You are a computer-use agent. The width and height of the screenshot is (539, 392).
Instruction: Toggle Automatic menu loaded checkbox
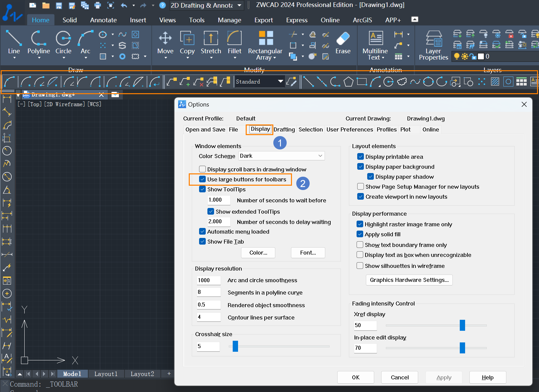point(202,231)
